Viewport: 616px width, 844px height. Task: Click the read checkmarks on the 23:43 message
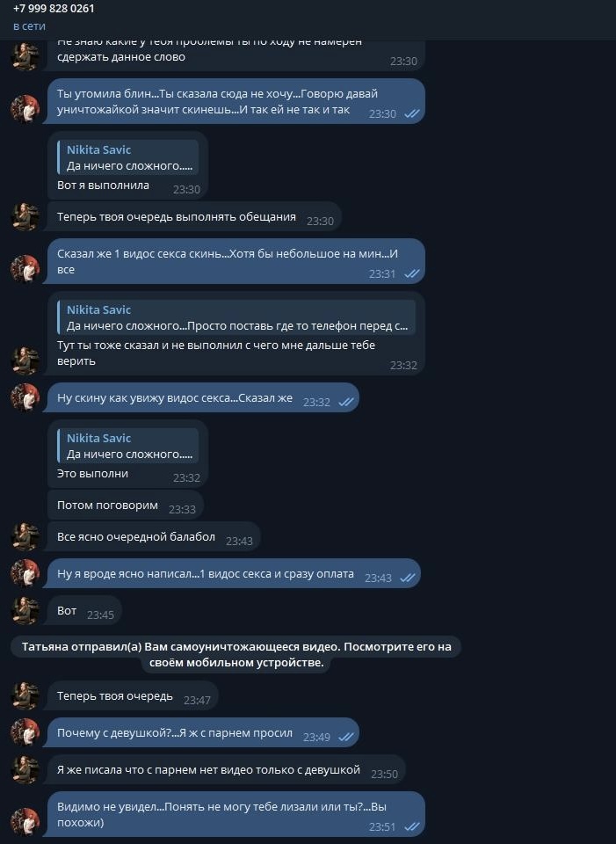[x=408, y=578]
